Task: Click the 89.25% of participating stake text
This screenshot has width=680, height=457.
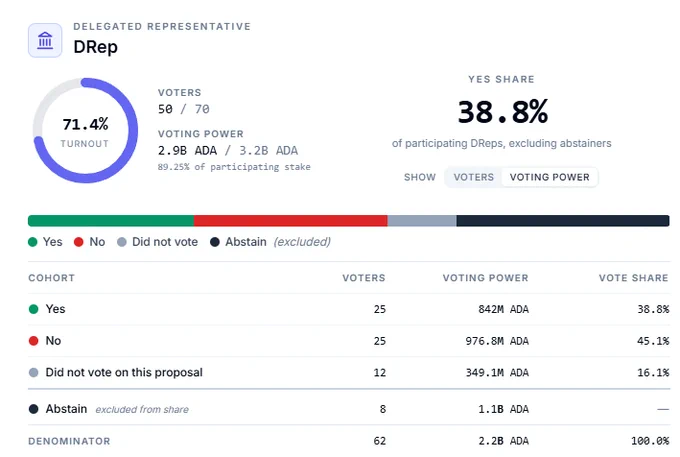Action: pyautogui.click(x=234, y=167)
